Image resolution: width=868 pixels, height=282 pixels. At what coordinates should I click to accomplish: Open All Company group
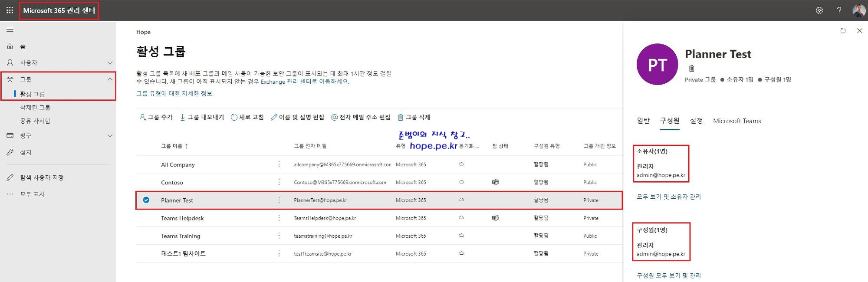pyautogui.click(x=178, y=165)
